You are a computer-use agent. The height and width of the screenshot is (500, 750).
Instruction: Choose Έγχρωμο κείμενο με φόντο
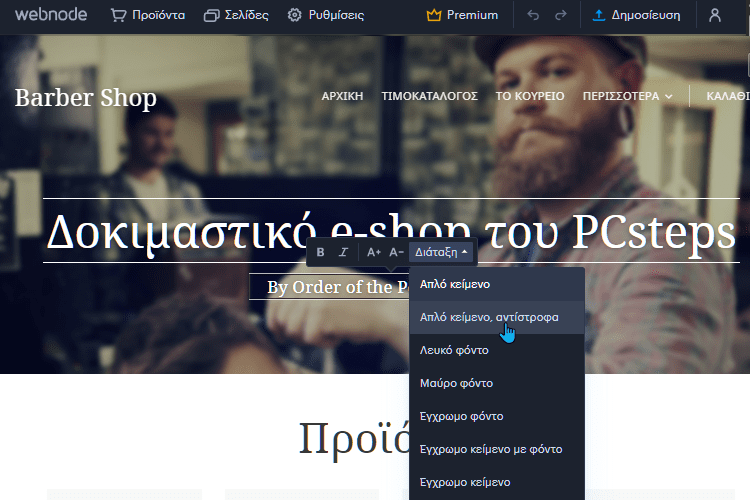pyautogui.click(x=497, y=449)
